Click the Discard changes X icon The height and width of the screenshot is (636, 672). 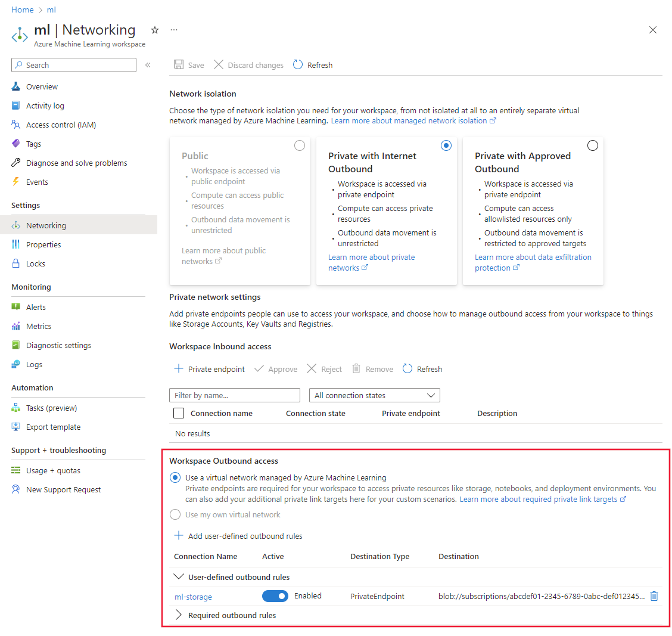(x=219, y=65)
